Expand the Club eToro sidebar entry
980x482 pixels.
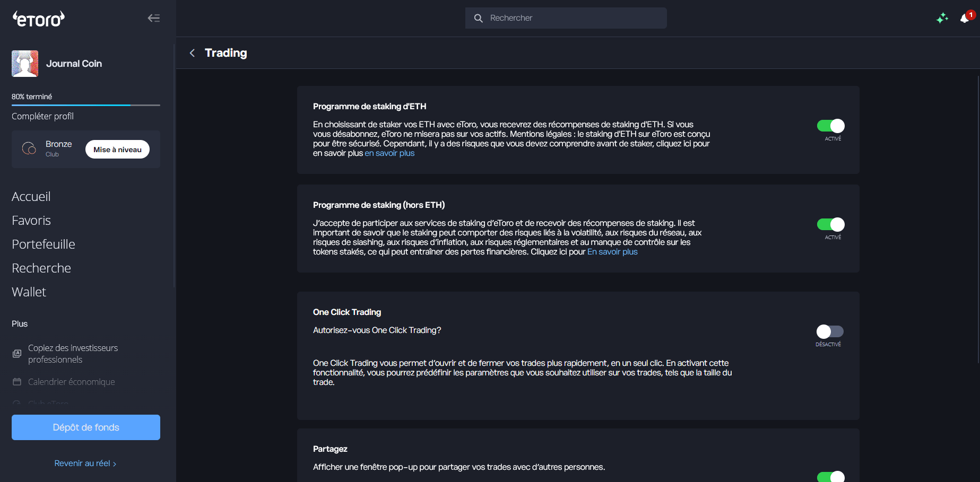tap(48, 404)
